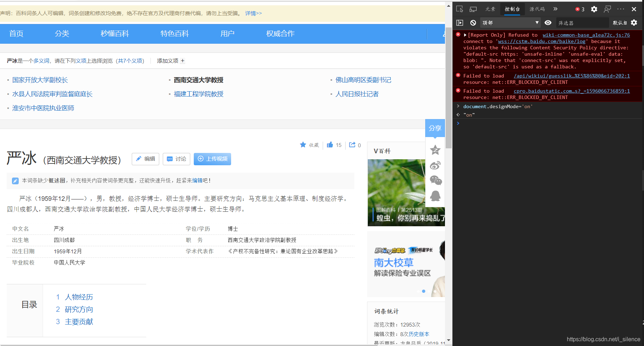Jump to 人物经历 in the table of contents
This screenshot has width=644, height=346.
pyautogui.click(x=79, y=297)
